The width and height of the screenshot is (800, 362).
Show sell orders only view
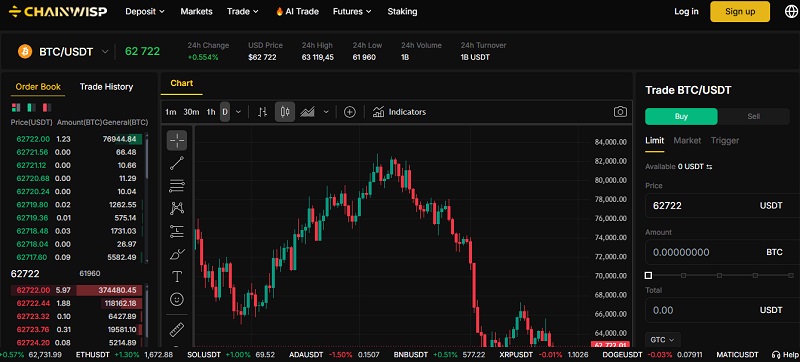coord(47,108)
